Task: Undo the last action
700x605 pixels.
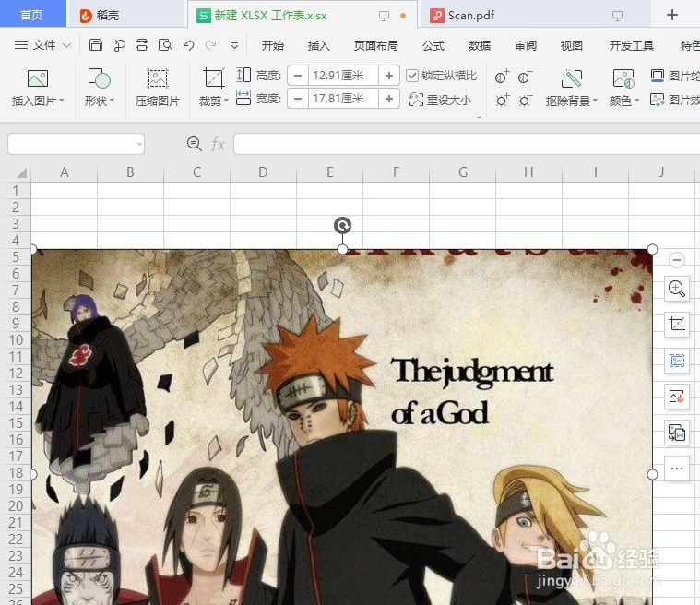Action: 188,44
